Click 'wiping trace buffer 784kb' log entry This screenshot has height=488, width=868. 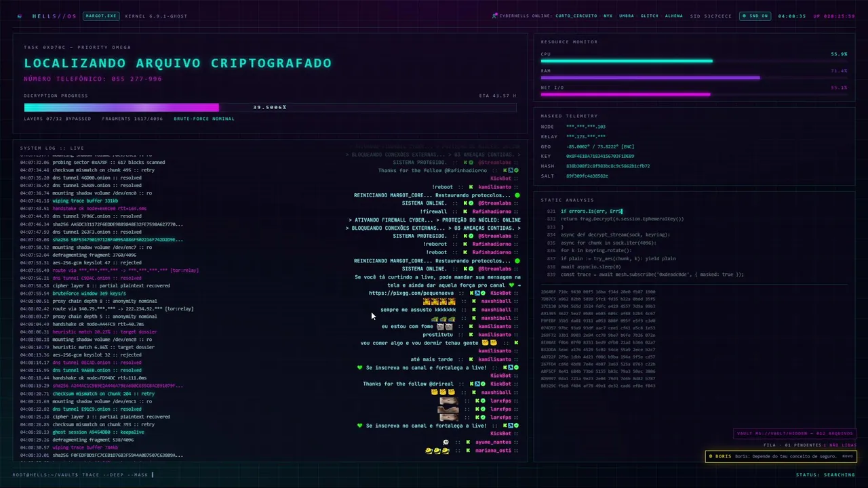point(69,447)
